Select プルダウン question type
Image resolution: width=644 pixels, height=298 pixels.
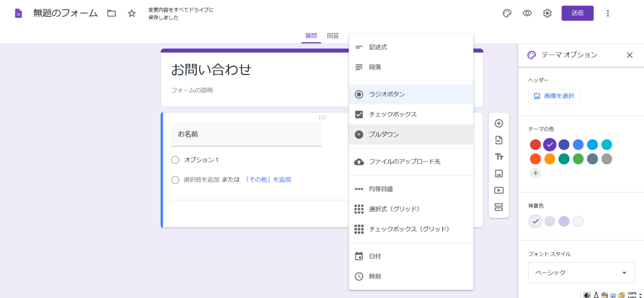point(411,135)
